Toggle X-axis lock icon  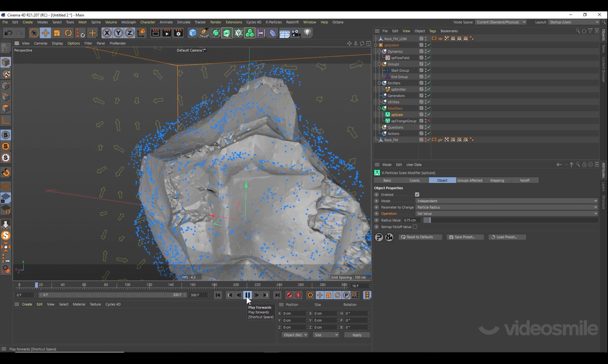point(107,33)
